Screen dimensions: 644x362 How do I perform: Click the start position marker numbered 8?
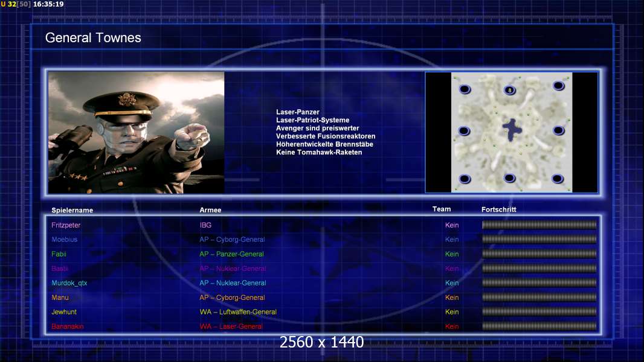[x=509, y=91]
